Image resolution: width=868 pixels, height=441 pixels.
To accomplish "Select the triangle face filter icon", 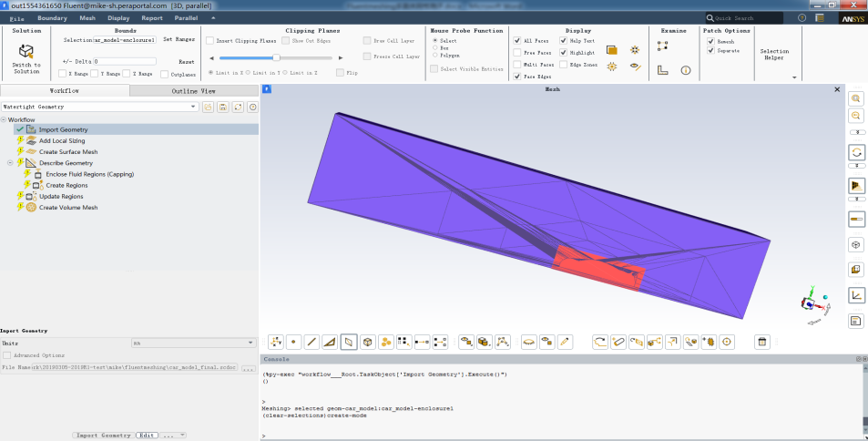I will click(330, 343).
